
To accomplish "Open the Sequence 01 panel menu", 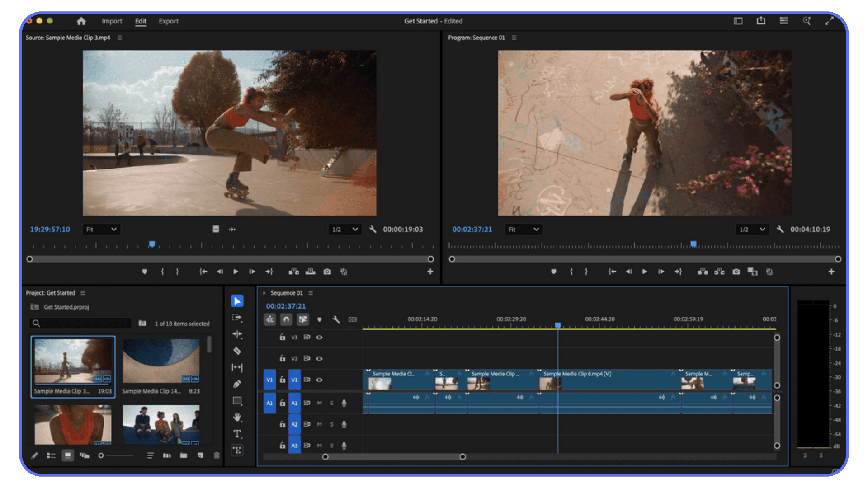I will click(x=311, y=293).
